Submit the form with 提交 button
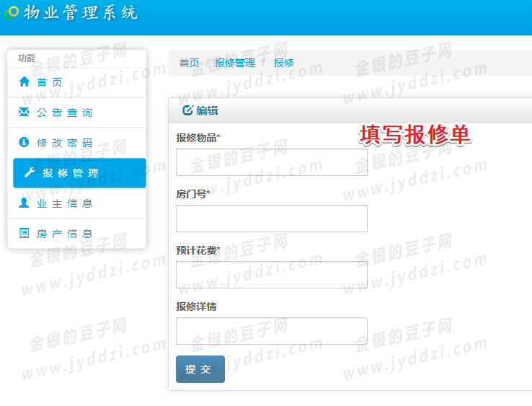532x406 pixels. click(x=200, y=369)
